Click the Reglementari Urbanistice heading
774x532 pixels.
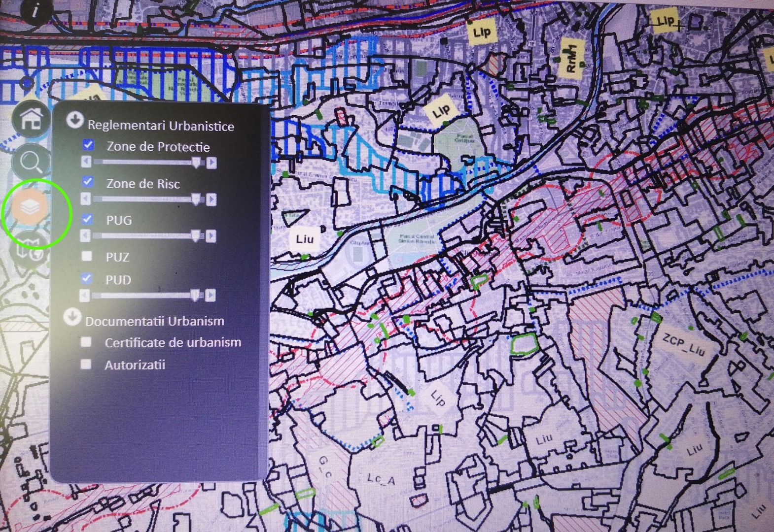click(x=161, y=126)
